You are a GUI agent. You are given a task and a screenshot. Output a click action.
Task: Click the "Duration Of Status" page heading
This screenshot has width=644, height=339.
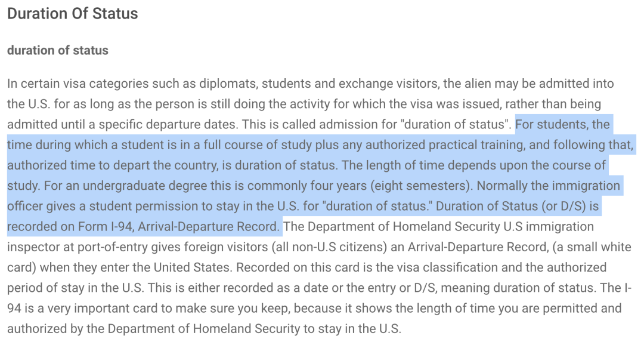tap(73, 14)
